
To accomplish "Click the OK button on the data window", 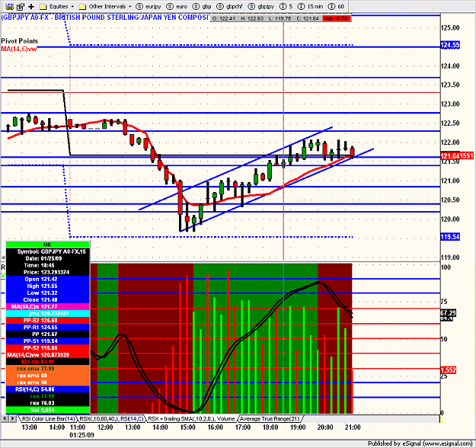I will 48,245.
